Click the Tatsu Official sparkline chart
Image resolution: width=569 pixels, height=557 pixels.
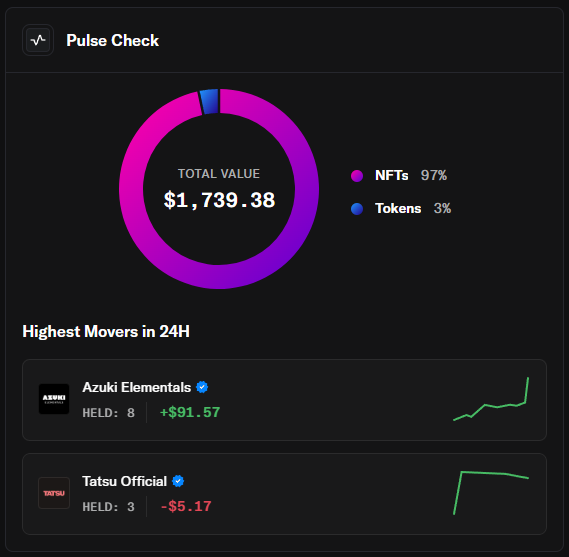pos(491,493)
